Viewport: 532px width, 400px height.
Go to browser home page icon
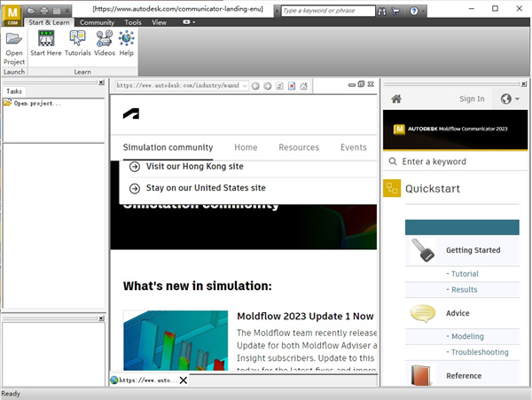pyautogui.click(x=303, y=86)
